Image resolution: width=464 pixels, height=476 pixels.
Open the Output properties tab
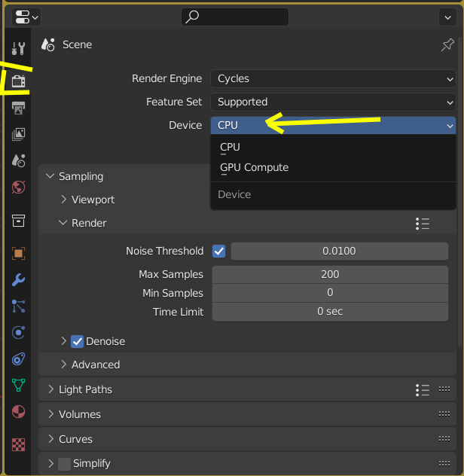pos(19,107)
